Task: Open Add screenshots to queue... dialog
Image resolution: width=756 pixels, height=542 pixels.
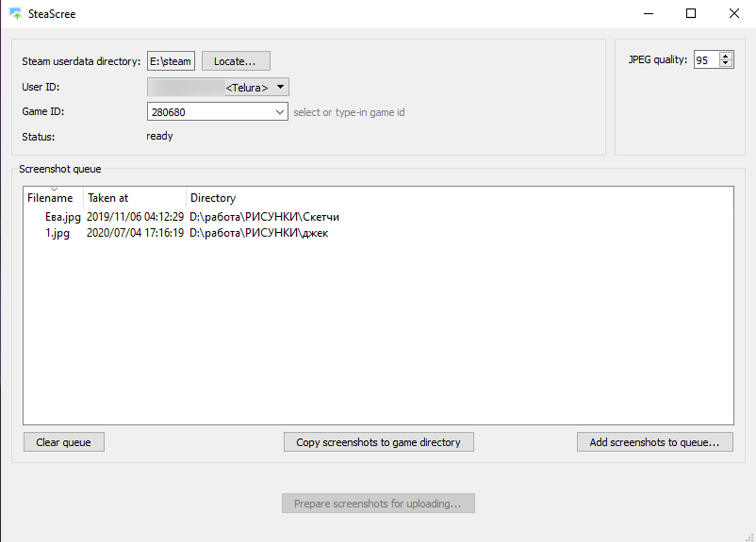Action: (655, 442)
